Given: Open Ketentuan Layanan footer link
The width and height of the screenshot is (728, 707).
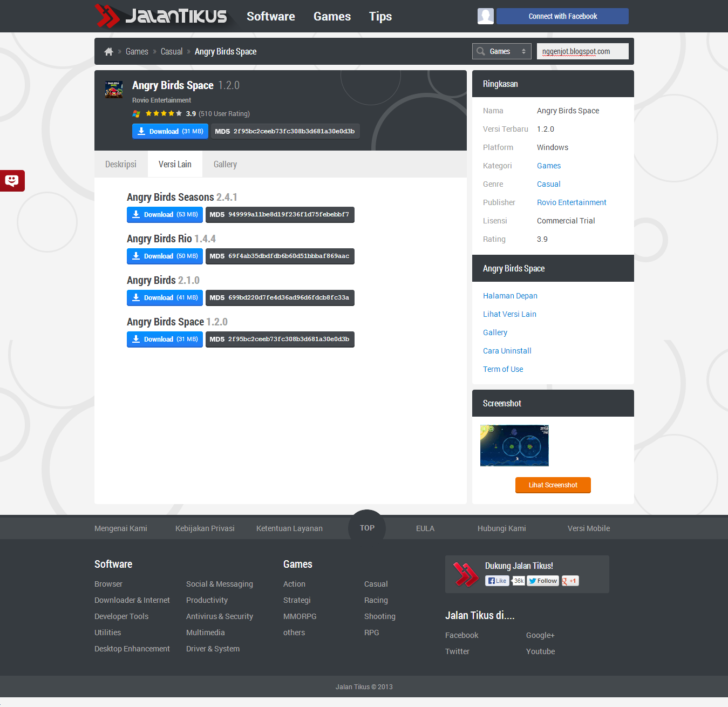Looking at the screenshot, I should tap(289, 528).
